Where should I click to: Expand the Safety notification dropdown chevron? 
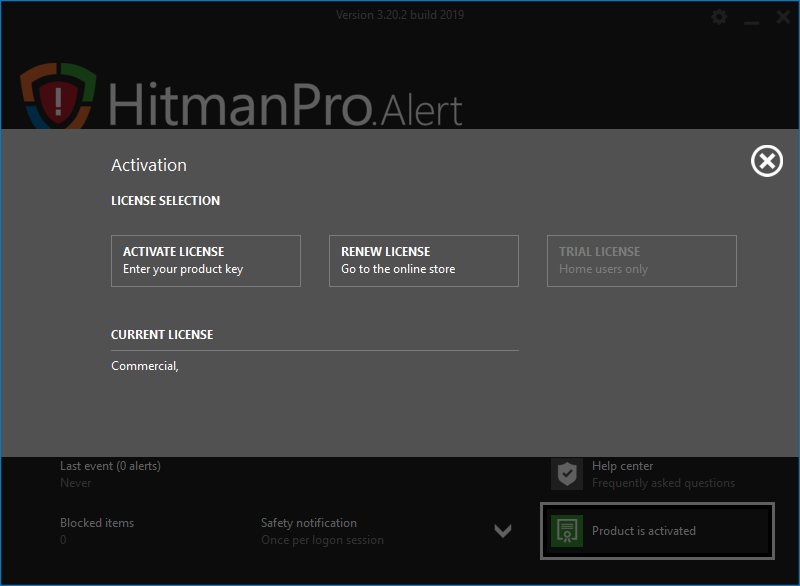coord(503,531)
